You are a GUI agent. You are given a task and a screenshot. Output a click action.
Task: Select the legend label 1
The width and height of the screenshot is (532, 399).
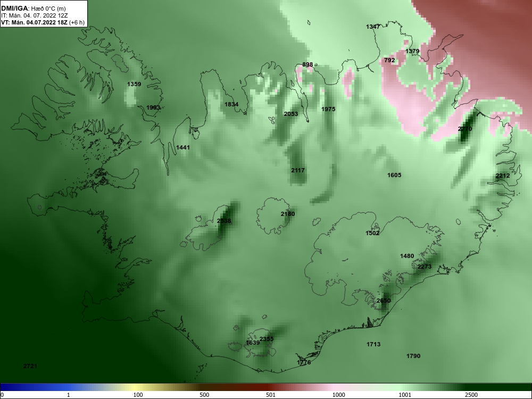pyautogui.click(x=69, y=395)
